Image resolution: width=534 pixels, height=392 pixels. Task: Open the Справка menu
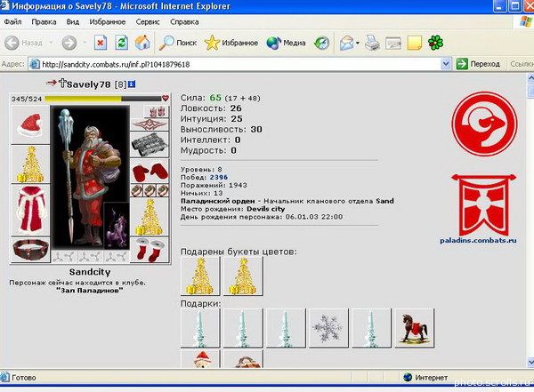[x=184, y=22]
